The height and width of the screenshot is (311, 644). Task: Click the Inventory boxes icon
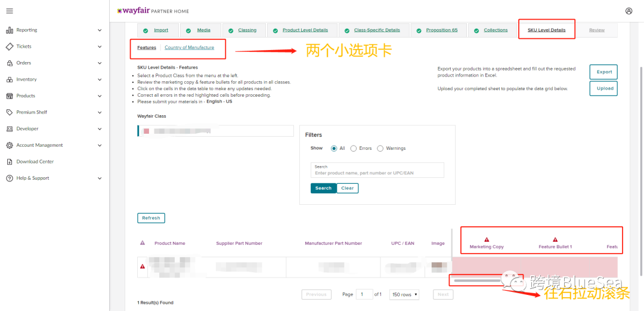(10, 79)
